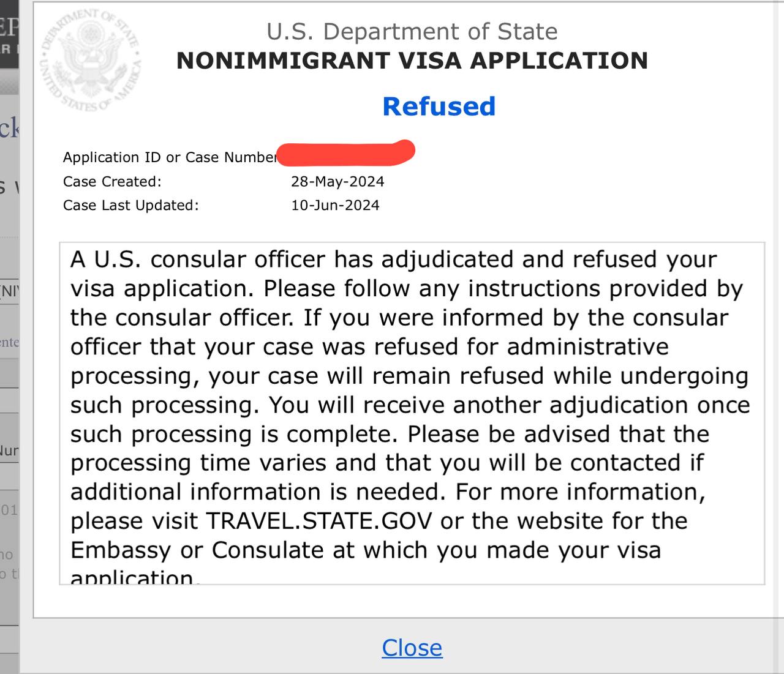Click the Case Created label
784x674 pixels.
coord(112,182)
